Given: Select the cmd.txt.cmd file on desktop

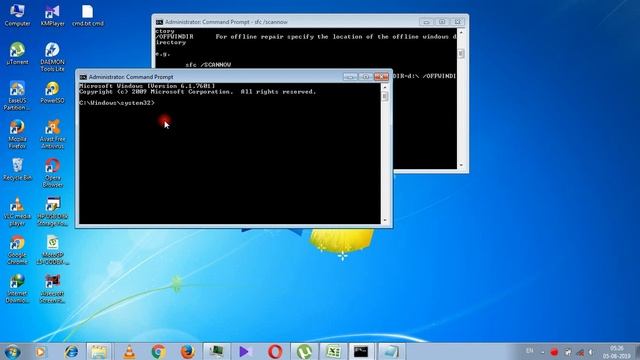Looking at the screenshot, I should point(87,16).
